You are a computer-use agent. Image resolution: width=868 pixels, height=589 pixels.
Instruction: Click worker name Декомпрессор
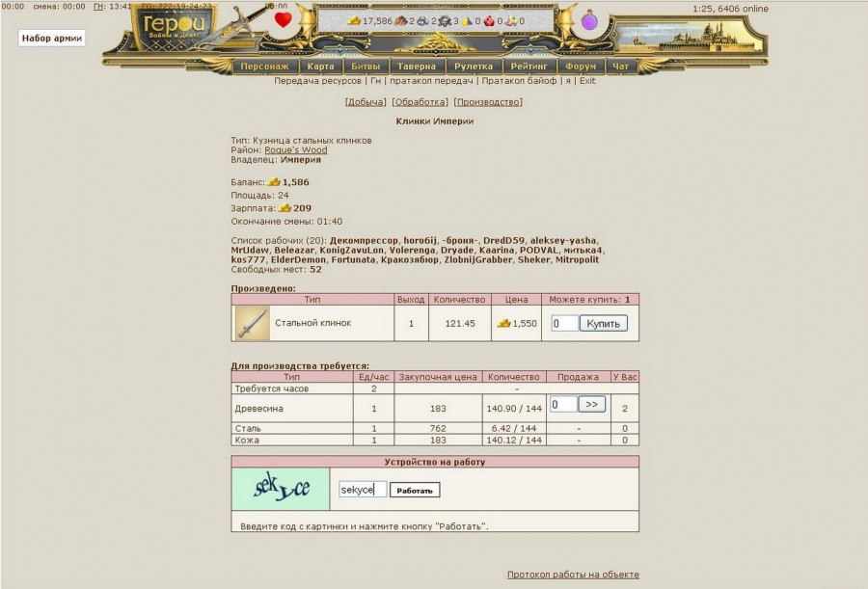coord(364,241)
